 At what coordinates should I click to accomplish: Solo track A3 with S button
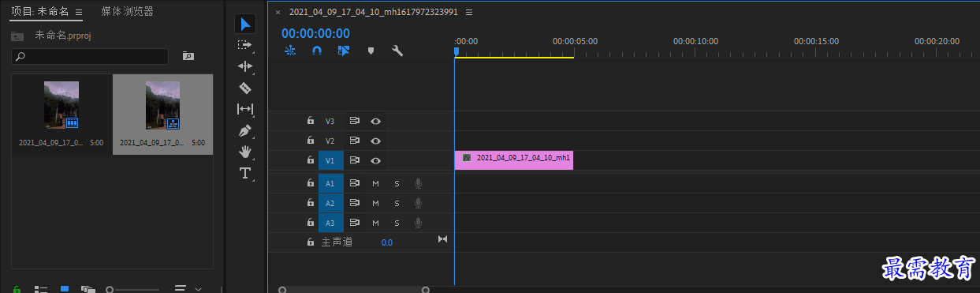pyautogui.click(x=397, y=223)
